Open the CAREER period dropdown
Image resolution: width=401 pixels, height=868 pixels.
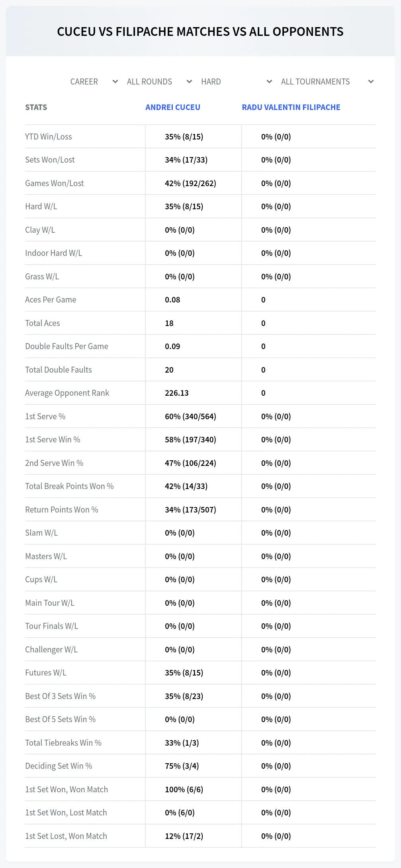[94, 82]
